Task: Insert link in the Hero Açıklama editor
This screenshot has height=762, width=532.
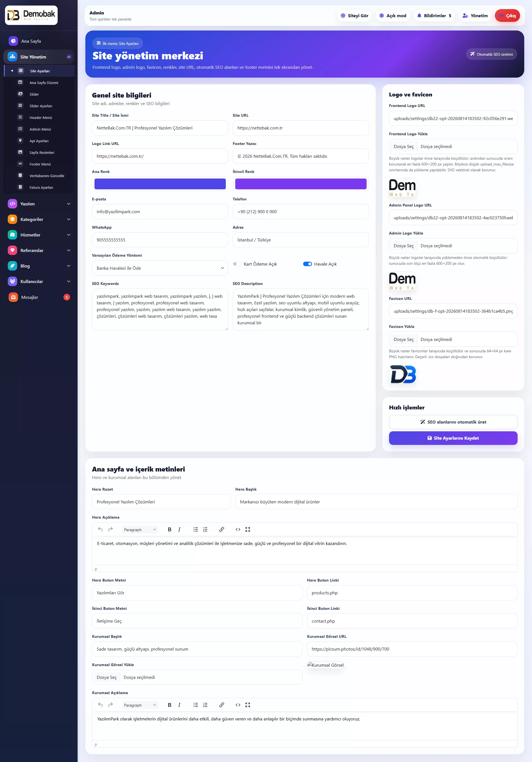Action: (222, 529)
